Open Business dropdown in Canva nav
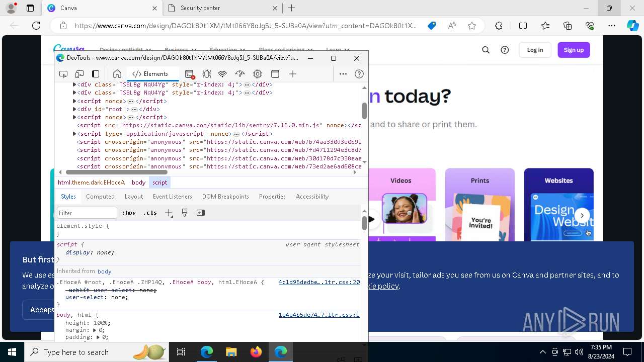The image size is (644, 362). tap(180, 50)
